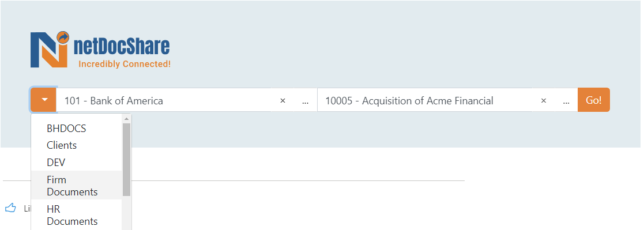Viewport: 644px width, 230px height.
Task: Clear the Acquisition of Acme Financial field
Action: pyautogui.click(x=543, y=101)
